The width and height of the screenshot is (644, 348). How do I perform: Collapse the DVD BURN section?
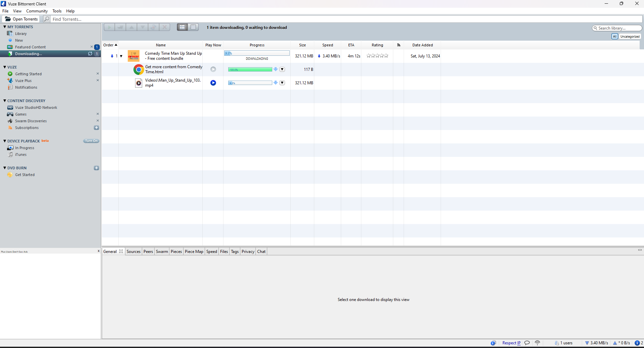click(x=5, y=168)
